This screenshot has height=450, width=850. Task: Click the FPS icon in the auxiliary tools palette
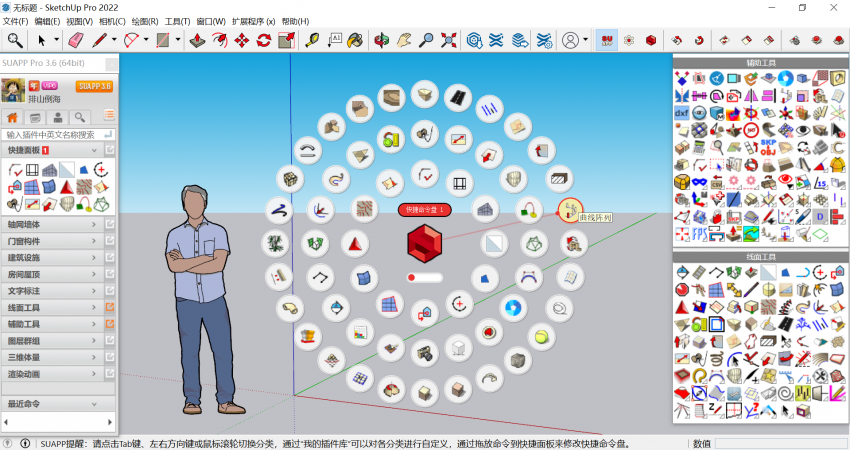click(699, 234)
